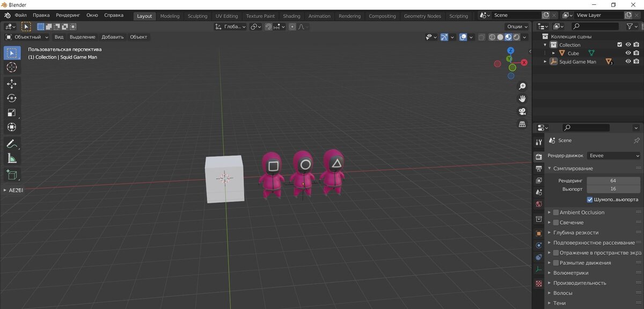Open the Output properties tab
The image size is (644, 309).
tap(539, 168)
